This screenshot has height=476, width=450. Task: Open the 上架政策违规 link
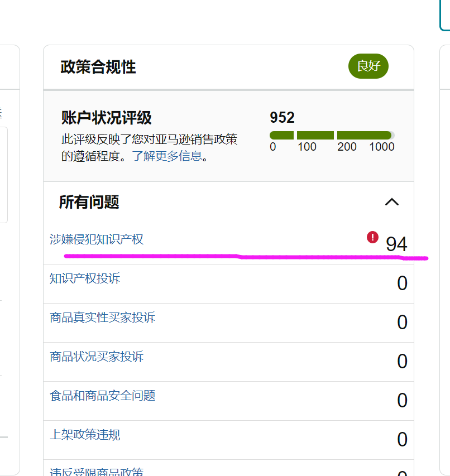coord(85,435)
